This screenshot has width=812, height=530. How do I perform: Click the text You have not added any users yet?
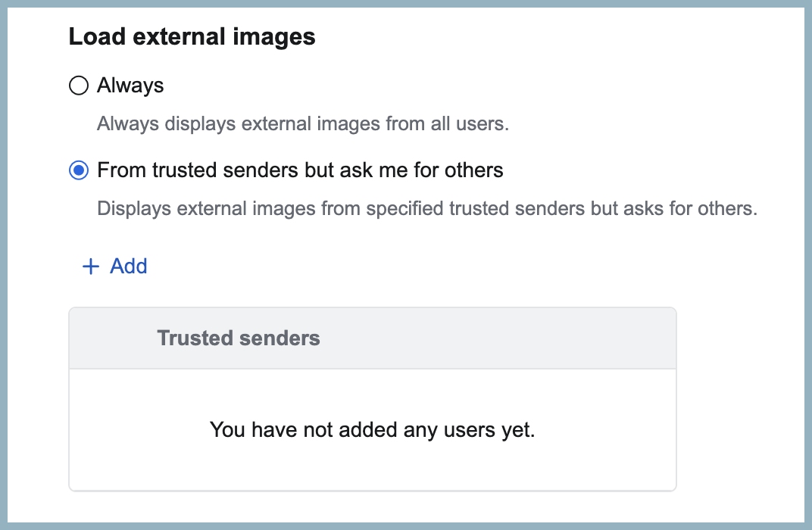[x=373, y=429]
